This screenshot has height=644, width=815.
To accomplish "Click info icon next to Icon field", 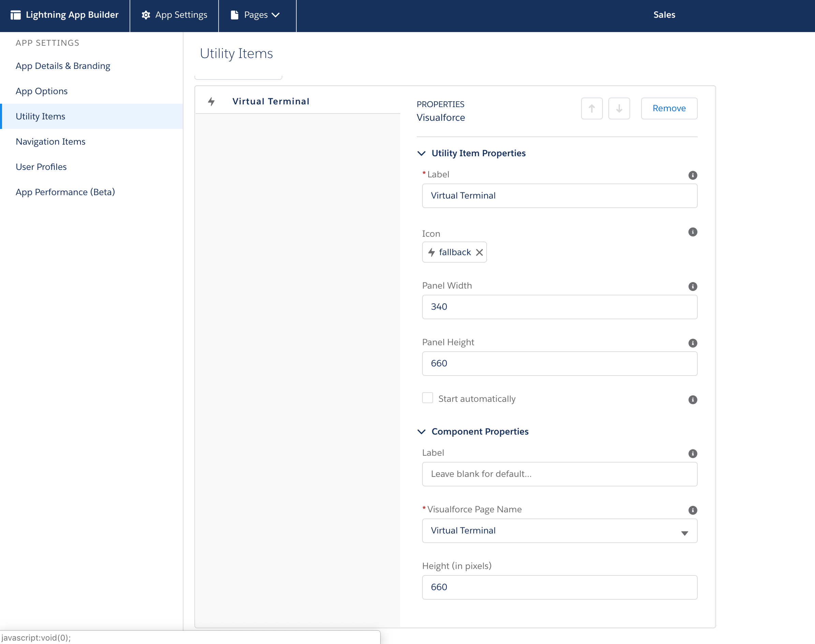I will [693, 232].
